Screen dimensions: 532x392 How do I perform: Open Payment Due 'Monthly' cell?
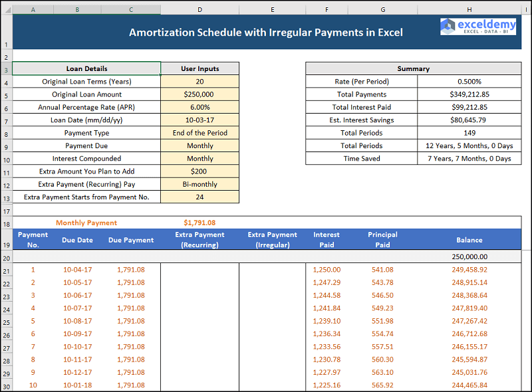coord(200,146)
